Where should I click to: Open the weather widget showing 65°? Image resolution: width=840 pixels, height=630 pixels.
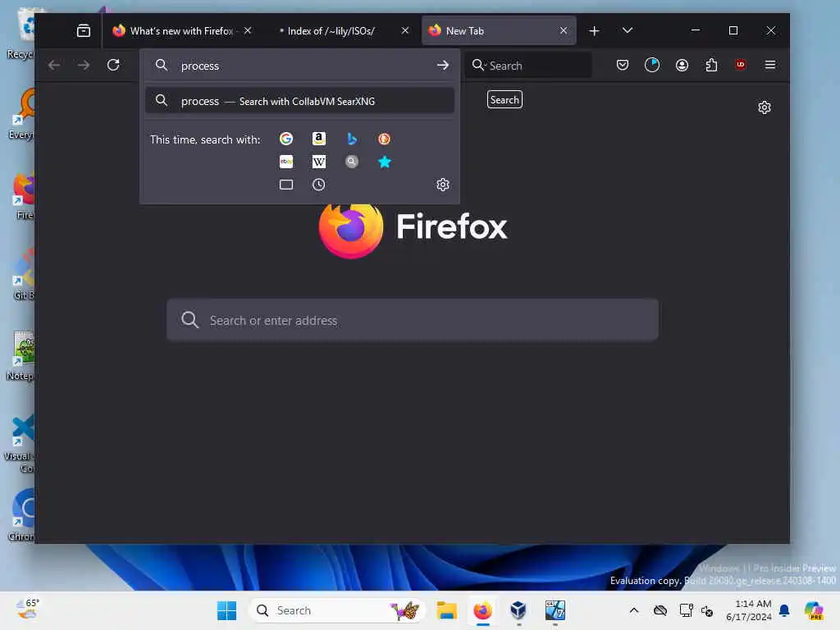coord(28,609)
